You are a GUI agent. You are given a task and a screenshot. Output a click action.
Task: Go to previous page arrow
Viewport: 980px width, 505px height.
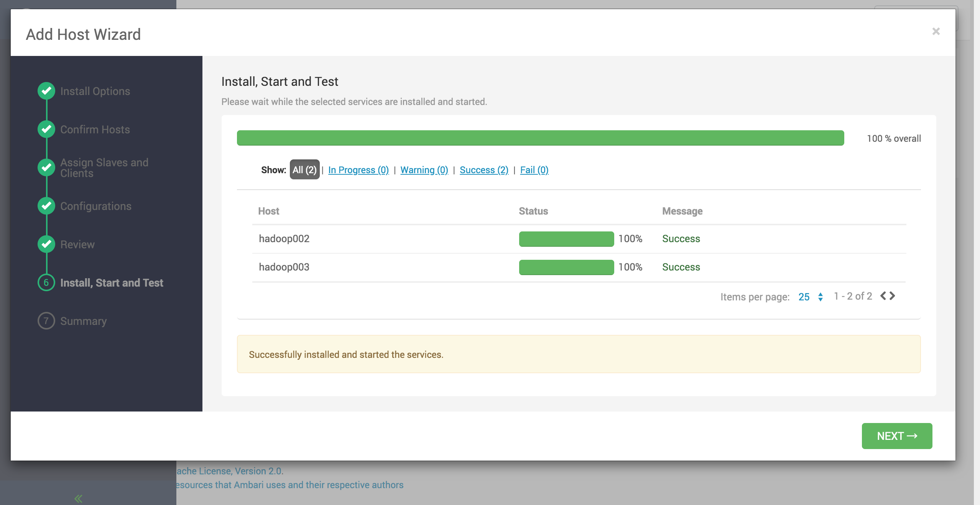click(883, 296)
